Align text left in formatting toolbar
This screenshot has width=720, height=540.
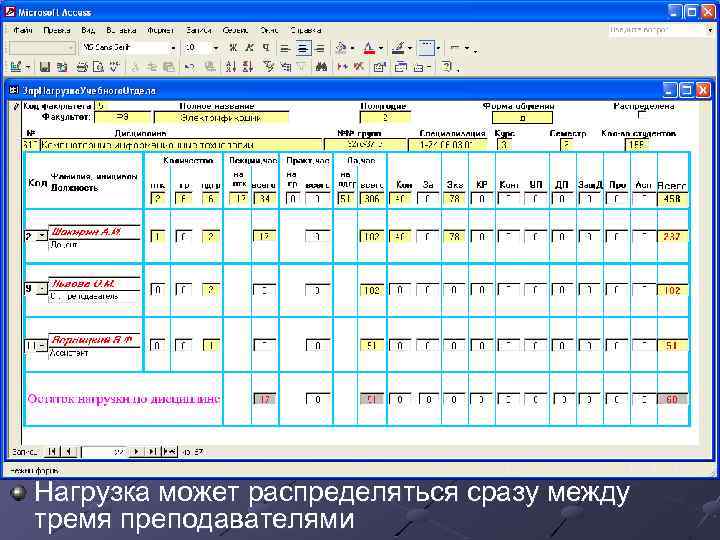pyautogui.click(x=285, y=48)
